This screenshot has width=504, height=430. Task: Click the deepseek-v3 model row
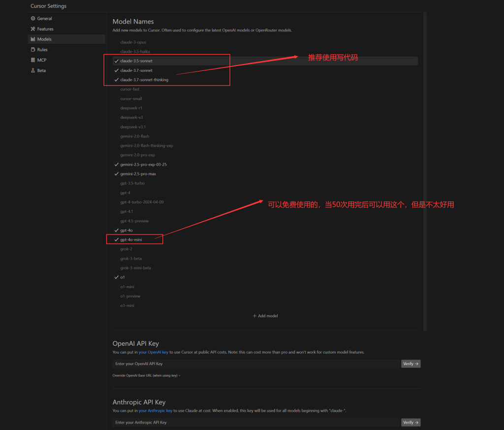coord(265,117)
